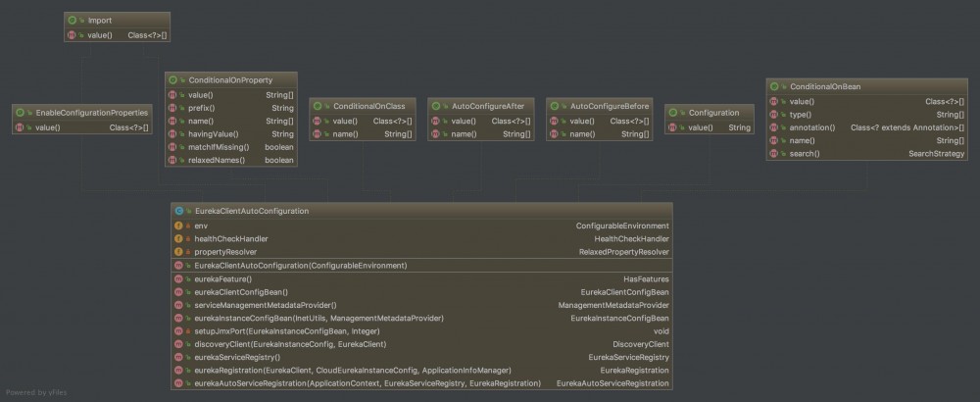Click the field icon next to healthCheckHandler
The width and height of the screenshot is (980, 402).
[x=178, y=239]
